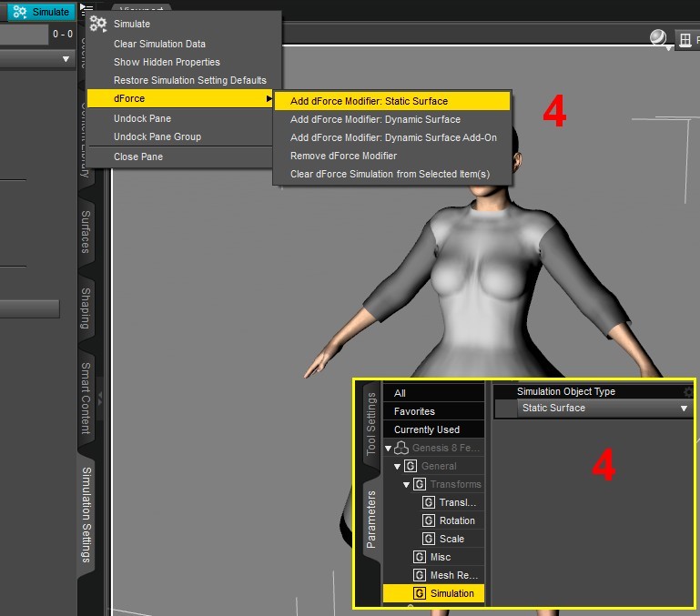
Task: Open the Simulation Object Type gear menu
Action: coord(688,392)
